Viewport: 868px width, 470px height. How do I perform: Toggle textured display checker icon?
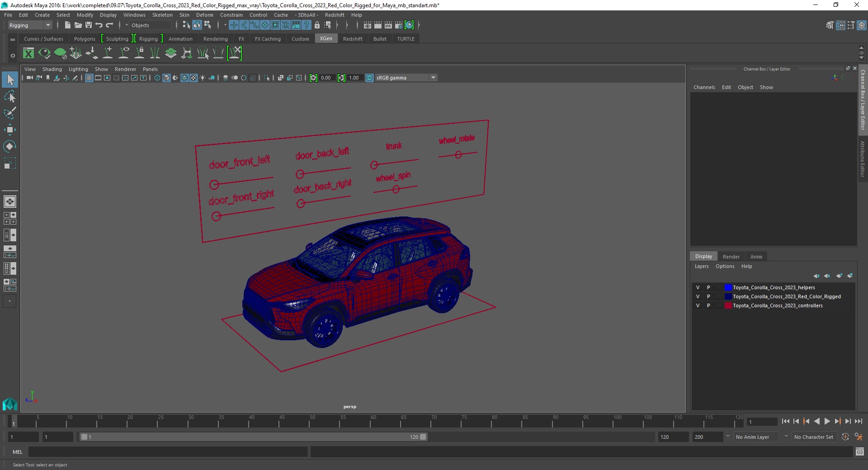point(193,78)
